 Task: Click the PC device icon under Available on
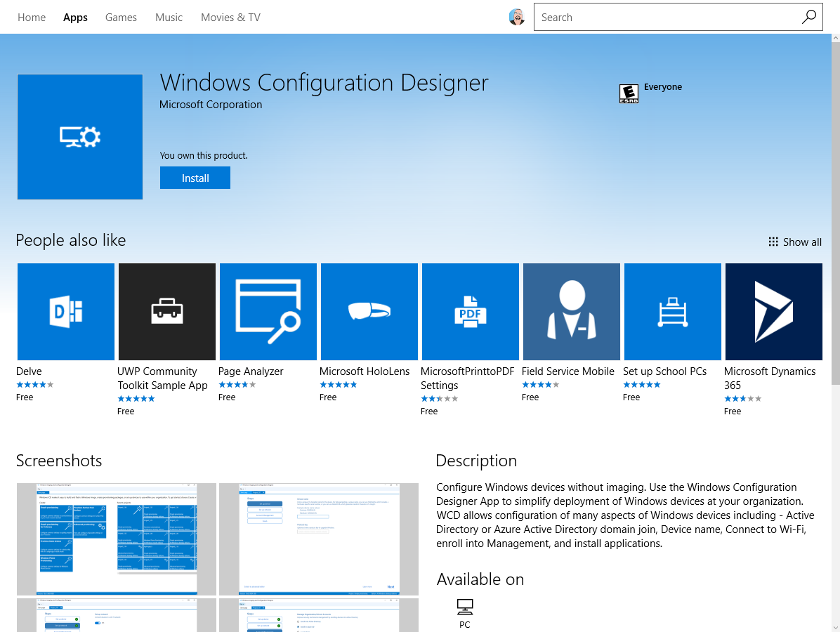point(465,607)
